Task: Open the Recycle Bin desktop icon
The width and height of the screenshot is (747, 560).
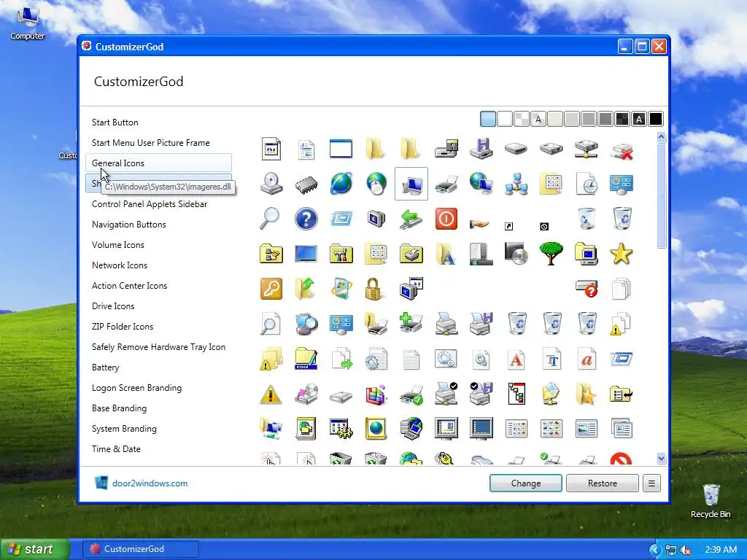Action: [x=711, y=501]
